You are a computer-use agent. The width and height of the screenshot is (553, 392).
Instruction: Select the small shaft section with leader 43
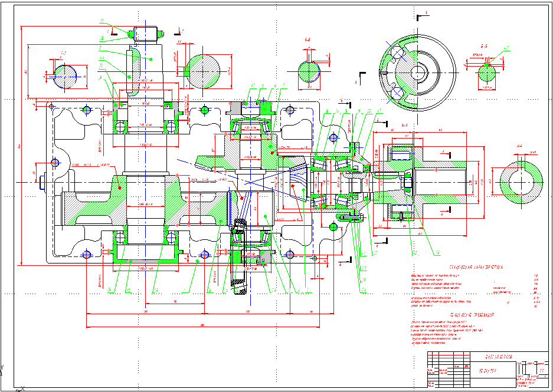pos(487,73)
